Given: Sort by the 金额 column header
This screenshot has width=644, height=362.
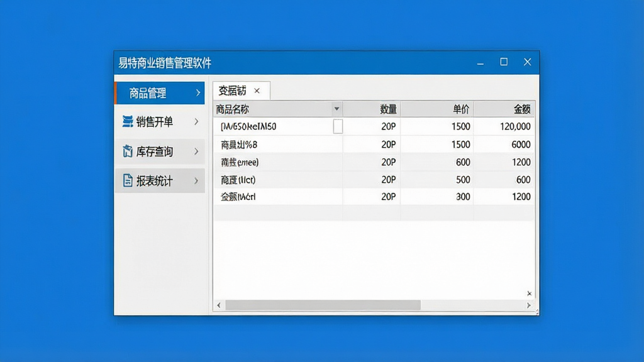Looking at the screenshot, I should pos(504,109).
